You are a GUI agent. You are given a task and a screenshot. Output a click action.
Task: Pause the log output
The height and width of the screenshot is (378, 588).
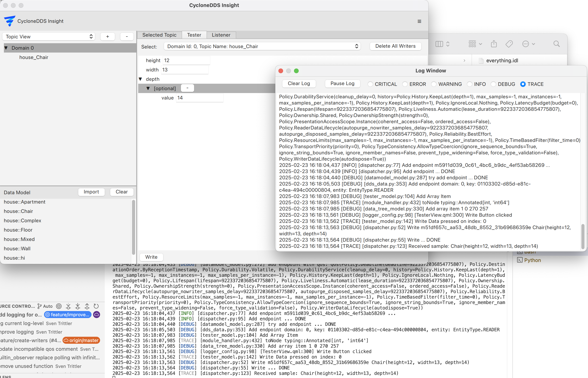point(342,84)
